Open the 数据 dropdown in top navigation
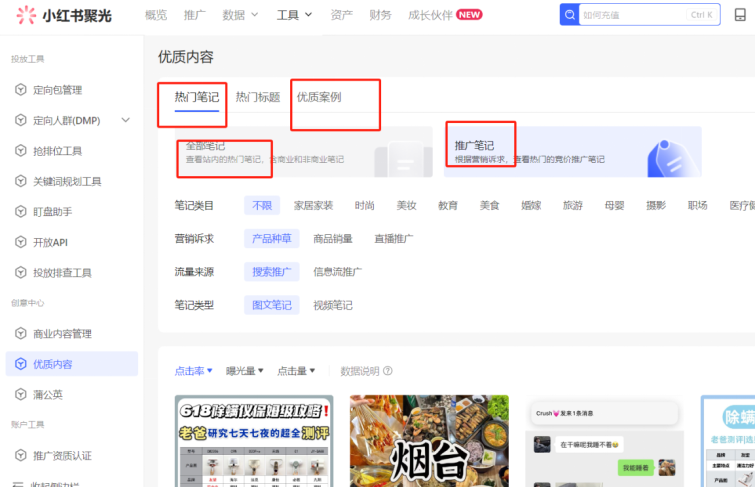Viewport: 755px width, 488px height. click(x=240, y=15)
